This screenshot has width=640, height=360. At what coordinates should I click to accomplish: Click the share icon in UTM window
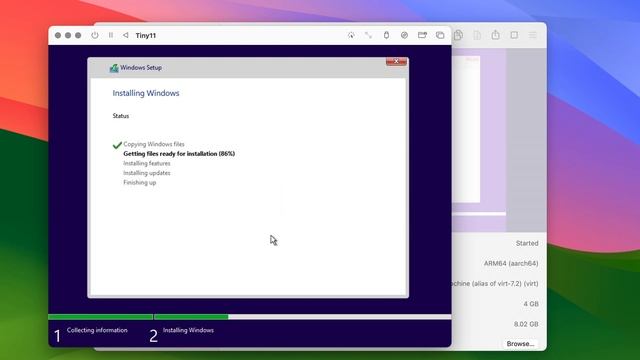[496, 35]
